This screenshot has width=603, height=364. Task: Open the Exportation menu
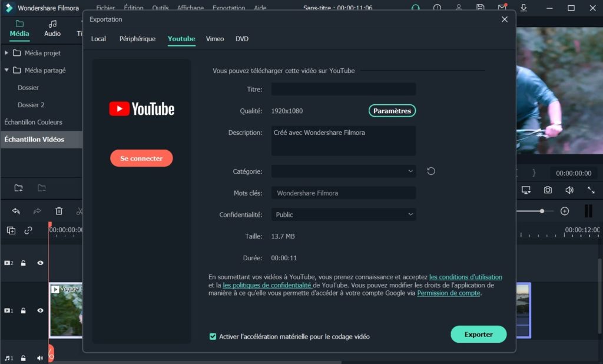229,8
